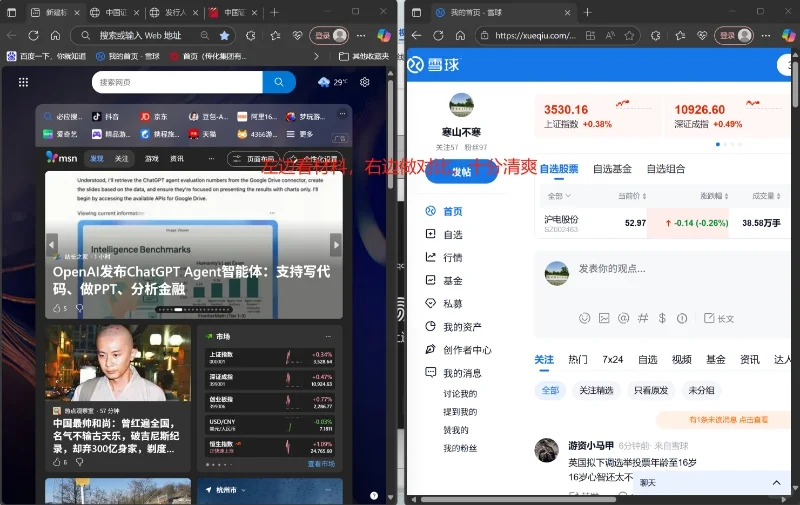
Task: Open the weather widget showing 29°C
Action: [x=332, y=82]
